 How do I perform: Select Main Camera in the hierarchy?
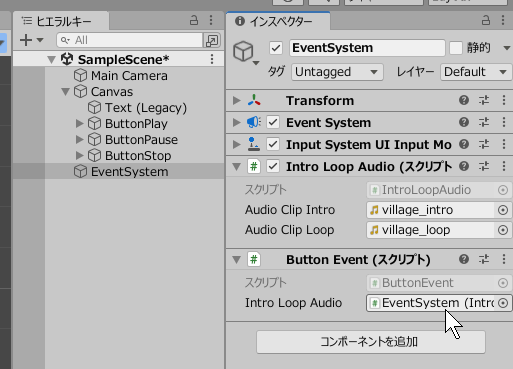point(129,76)
